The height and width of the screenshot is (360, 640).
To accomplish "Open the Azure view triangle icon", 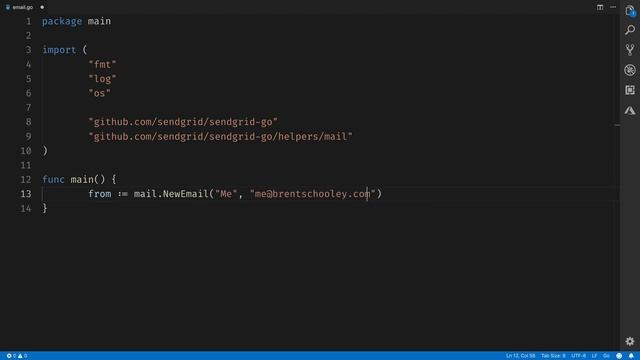I will point(630,110).
